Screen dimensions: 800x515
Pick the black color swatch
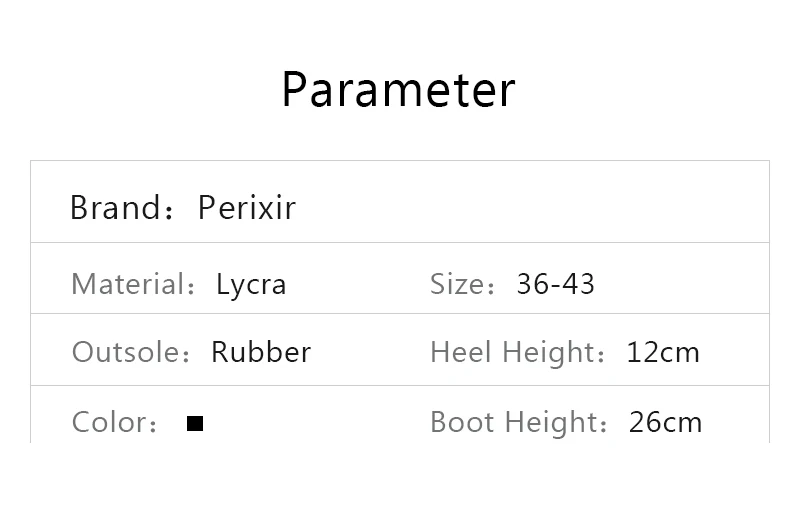click(x=195, y=423)
